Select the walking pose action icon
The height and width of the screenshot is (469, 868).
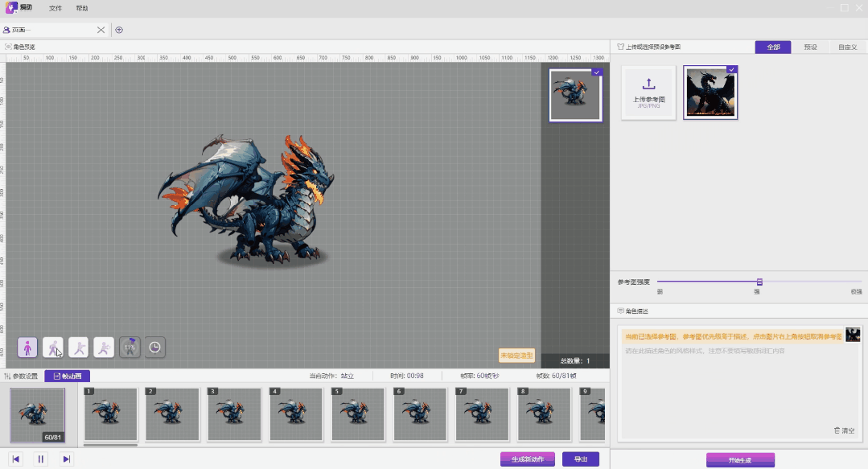53,348
